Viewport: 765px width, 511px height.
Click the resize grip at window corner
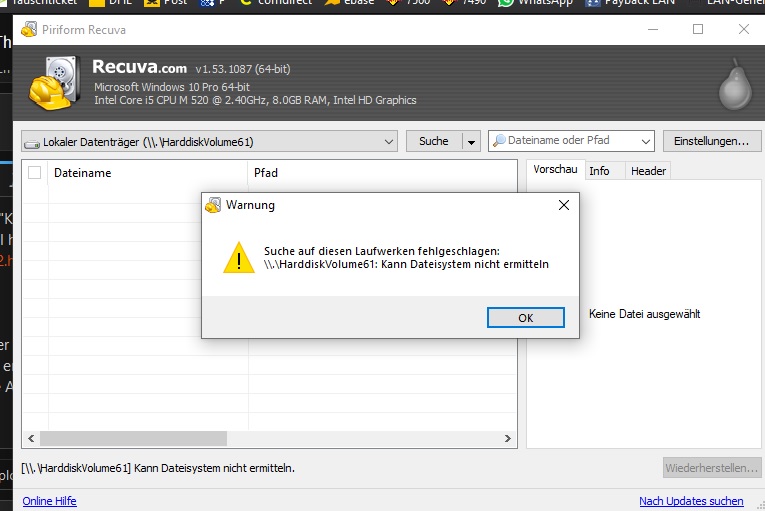point(760,506)
